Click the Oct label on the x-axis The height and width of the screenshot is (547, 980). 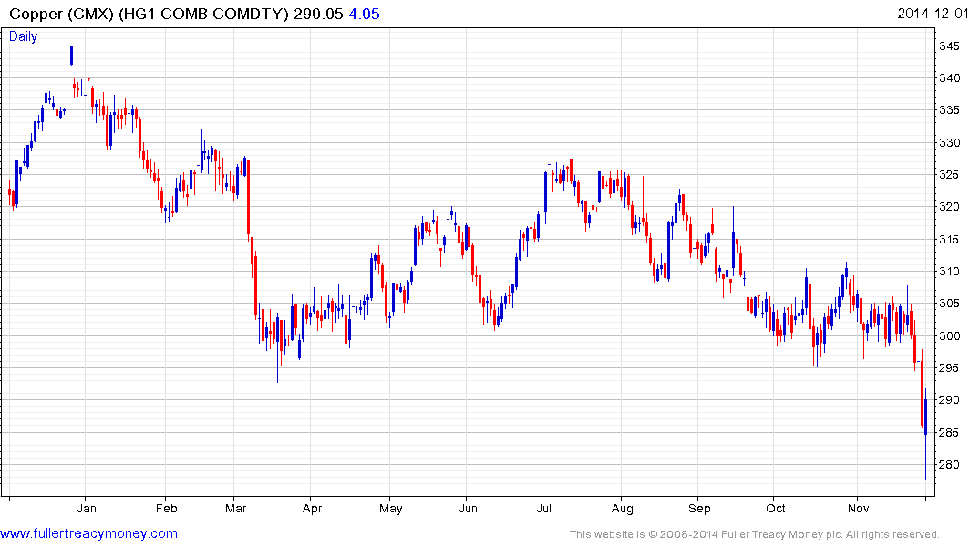point(776,508)
